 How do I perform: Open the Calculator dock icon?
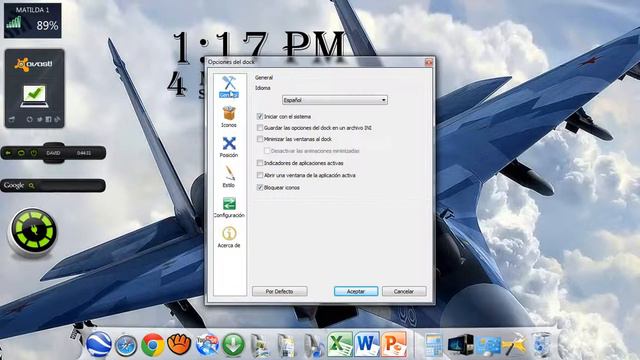pos(433,346)
